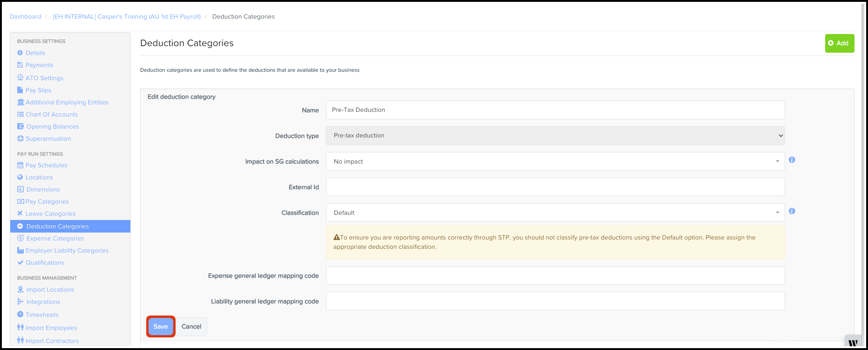Open the Deduction type dropdown
This screenshot has width=868, height=350.
[x=555, y=136]
